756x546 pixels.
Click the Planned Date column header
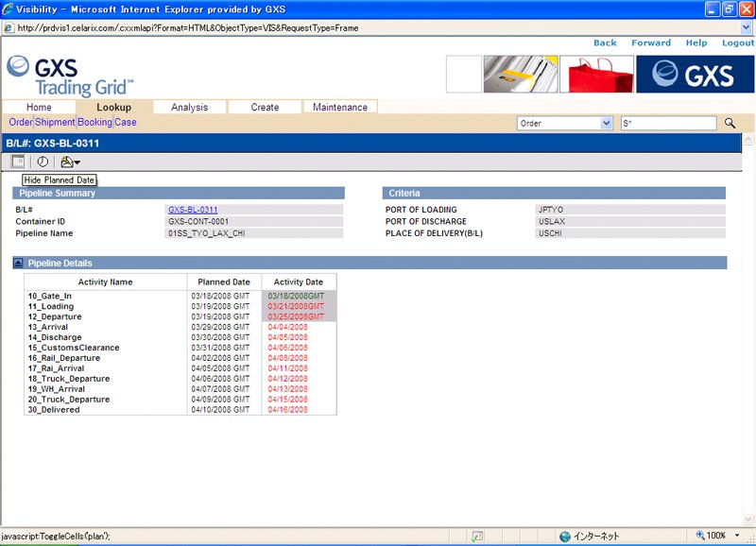coord(224,282)
